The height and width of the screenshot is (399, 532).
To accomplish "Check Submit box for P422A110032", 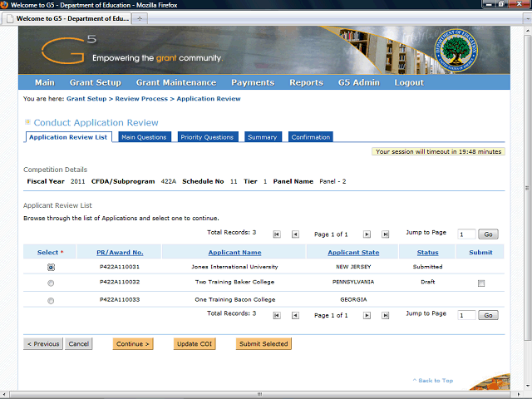I will (x=481, y=283).
